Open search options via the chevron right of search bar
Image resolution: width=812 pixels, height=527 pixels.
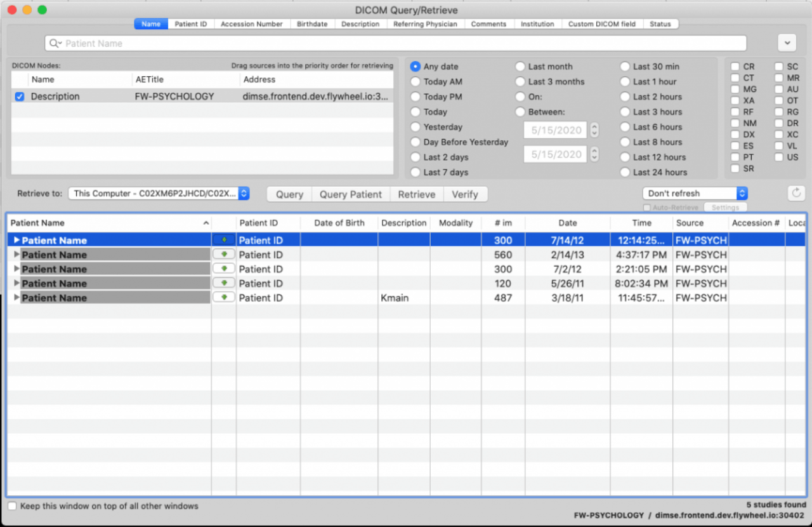coord(787,43)
